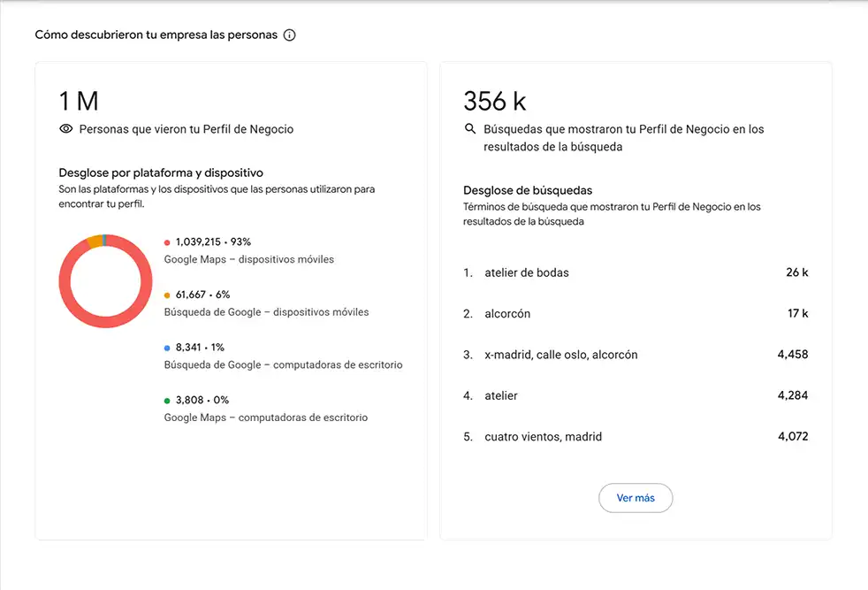Click the '4,284' search count

click(x=793, y=395)
